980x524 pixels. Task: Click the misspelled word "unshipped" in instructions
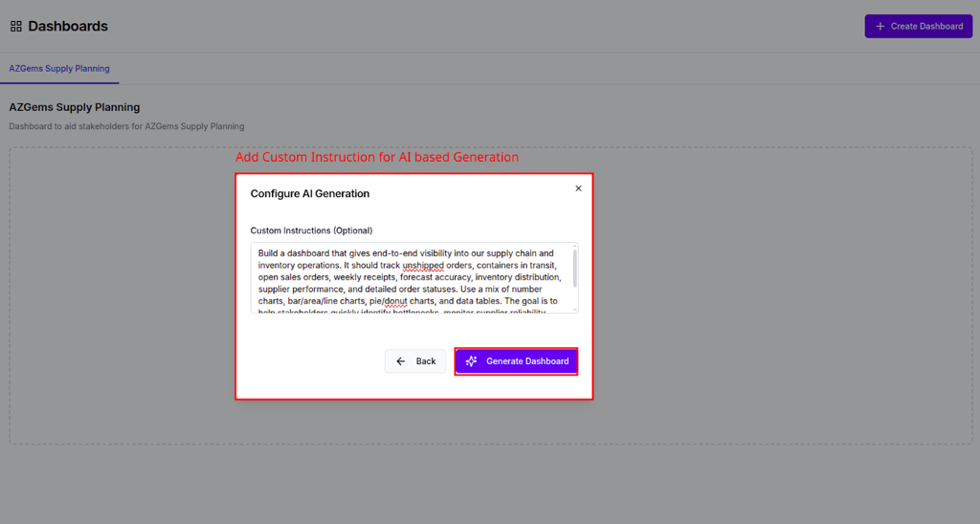[x=423, y=265]
